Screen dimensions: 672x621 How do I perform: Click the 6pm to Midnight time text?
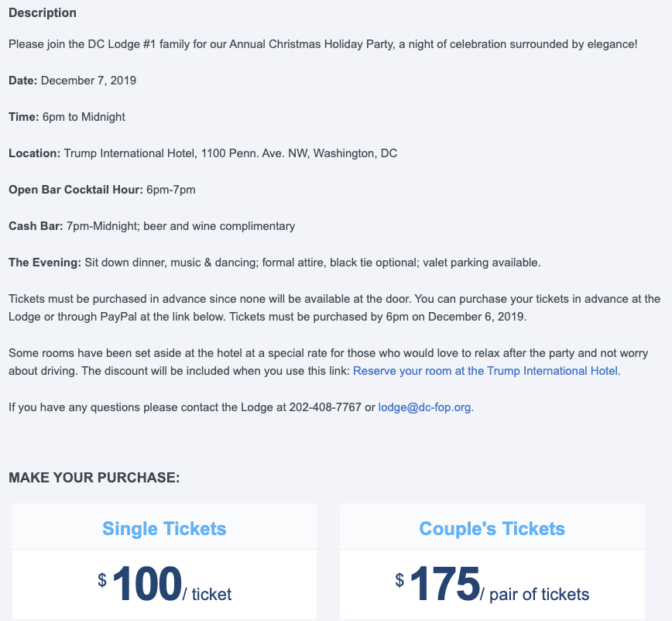[84, 117]
